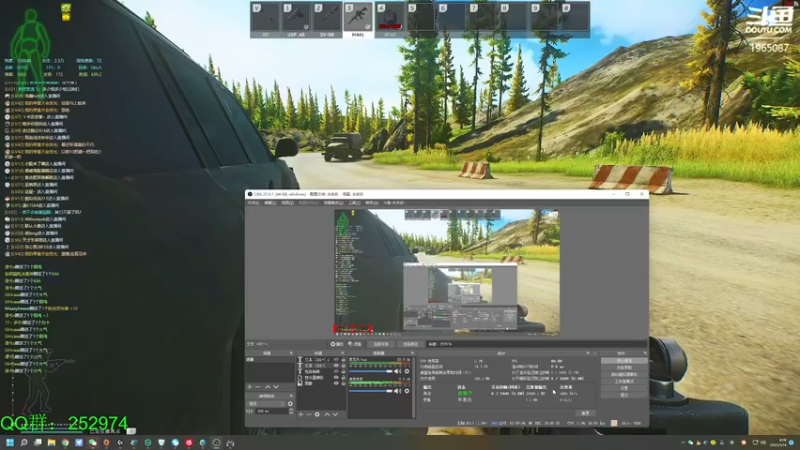
Task: Adjust transition duration spinner arrows
Action: [291, 411]
